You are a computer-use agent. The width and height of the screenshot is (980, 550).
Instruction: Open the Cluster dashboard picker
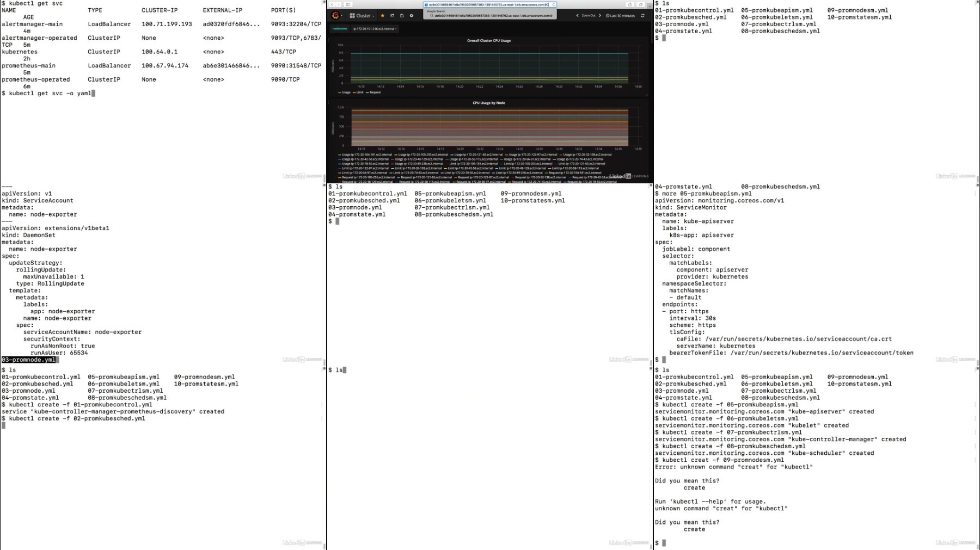pyautogui.click(x=362, y=16)
